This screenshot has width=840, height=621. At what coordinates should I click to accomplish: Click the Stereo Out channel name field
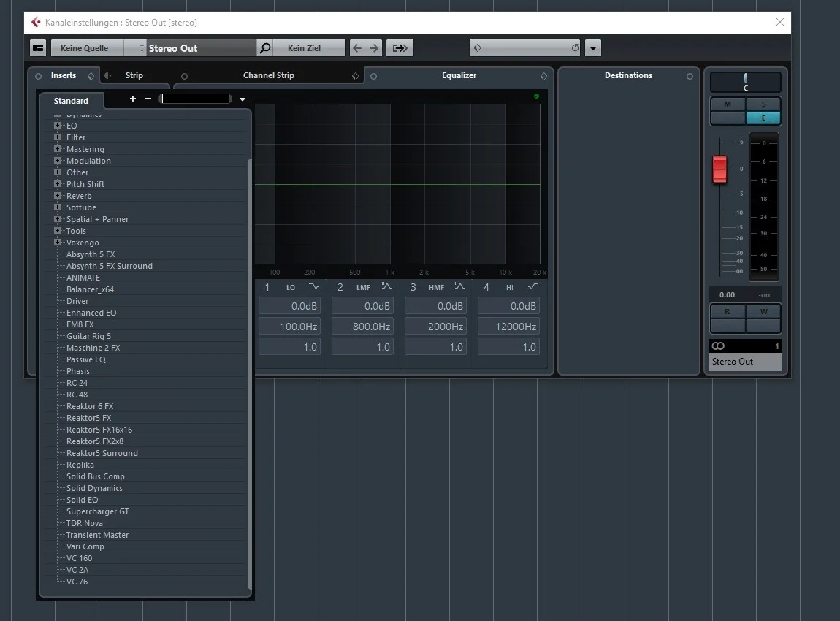pos(201,47)
